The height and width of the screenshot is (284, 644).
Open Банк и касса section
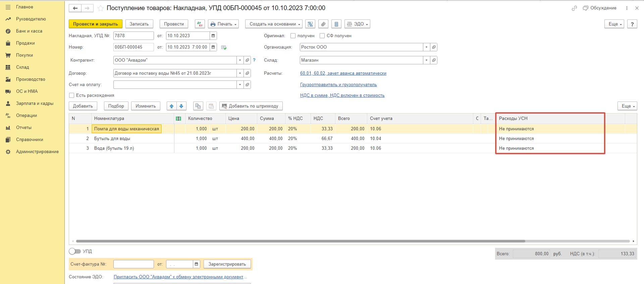[29, 31]
